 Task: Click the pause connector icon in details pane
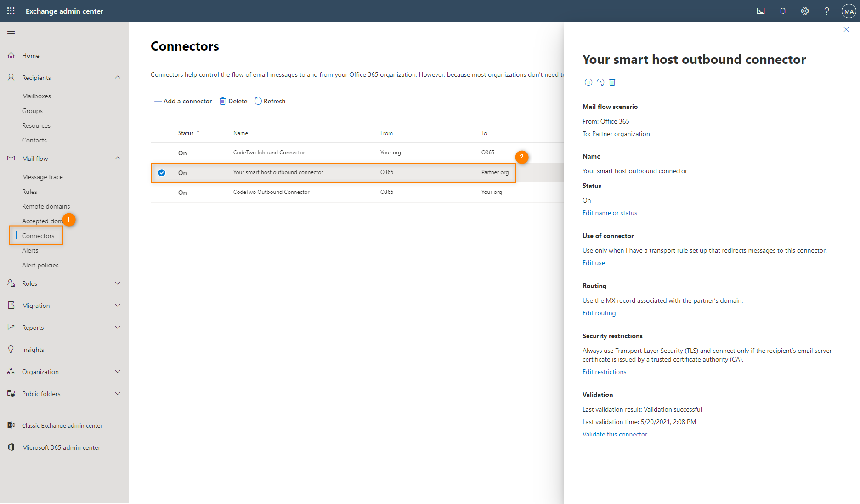[588, 82]
